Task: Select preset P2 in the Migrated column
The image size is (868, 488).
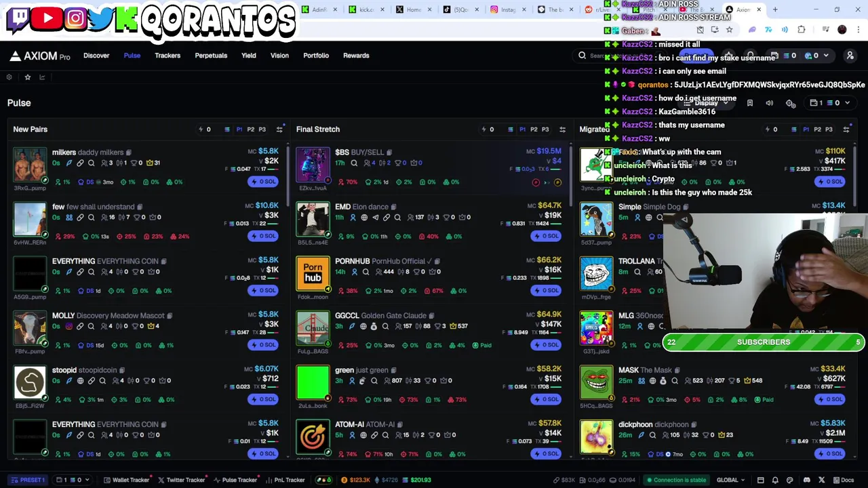Action: (x=817, y=129)
